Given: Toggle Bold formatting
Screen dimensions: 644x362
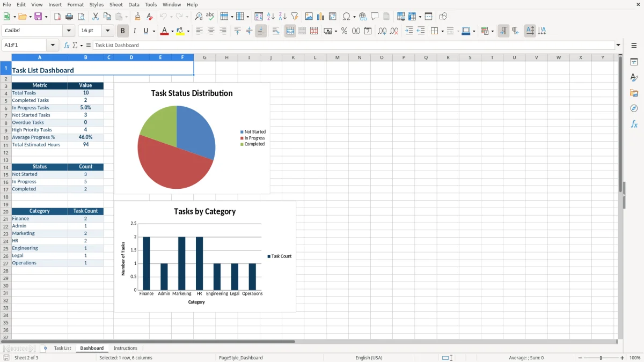Looking at the screenshot, I should (123, 31).
